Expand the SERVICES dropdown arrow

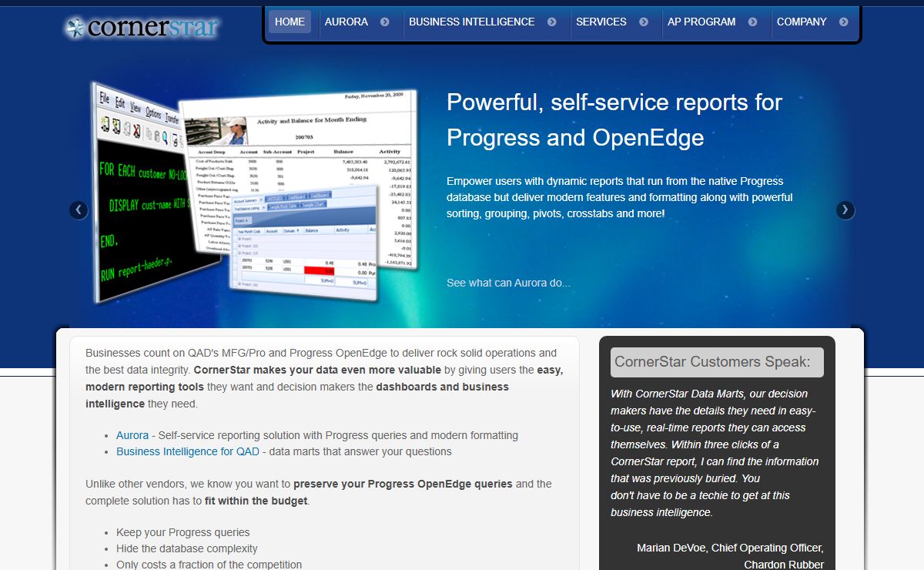click(644, 22)
